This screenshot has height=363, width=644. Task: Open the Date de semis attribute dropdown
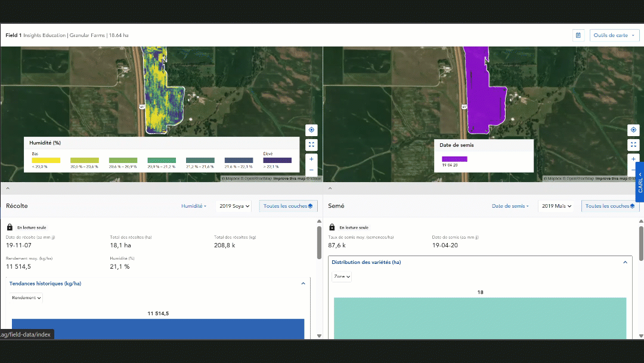pos(510,206)
